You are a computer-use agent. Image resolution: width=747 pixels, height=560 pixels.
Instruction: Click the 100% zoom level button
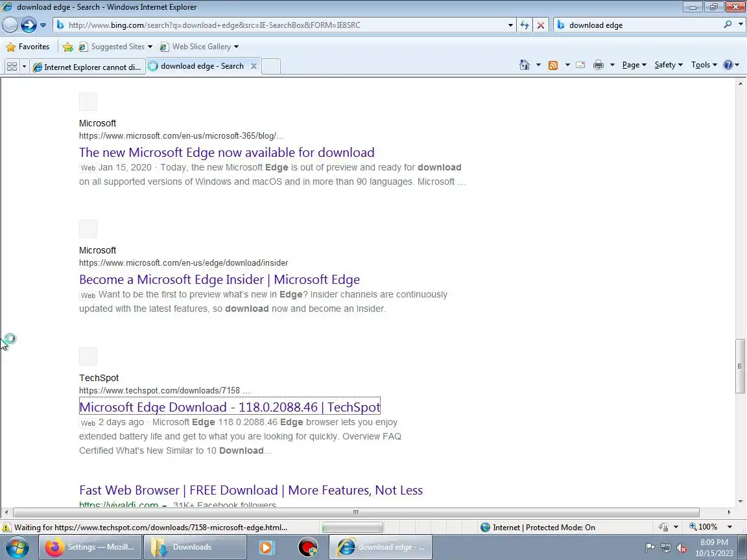703,527
